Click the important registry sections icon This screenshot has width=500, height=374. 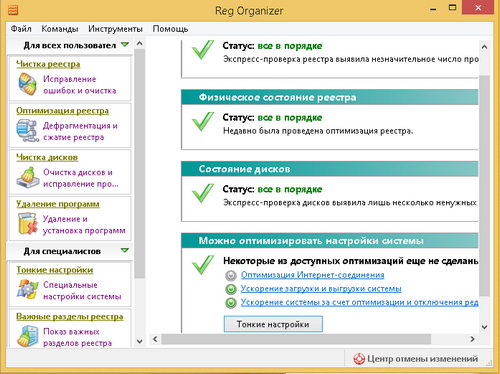click(27, 336)
